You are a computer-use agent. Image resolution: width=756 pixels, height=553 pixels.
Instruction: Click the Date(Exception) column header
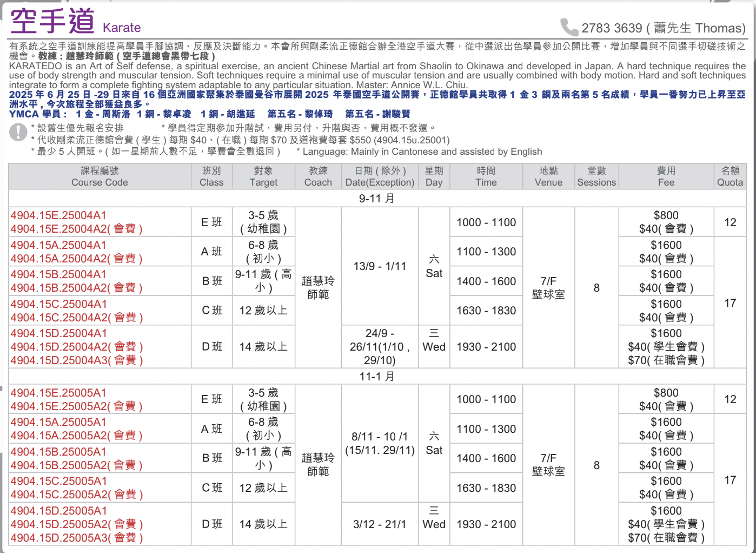pyautogui.click(x=380, y=176)
